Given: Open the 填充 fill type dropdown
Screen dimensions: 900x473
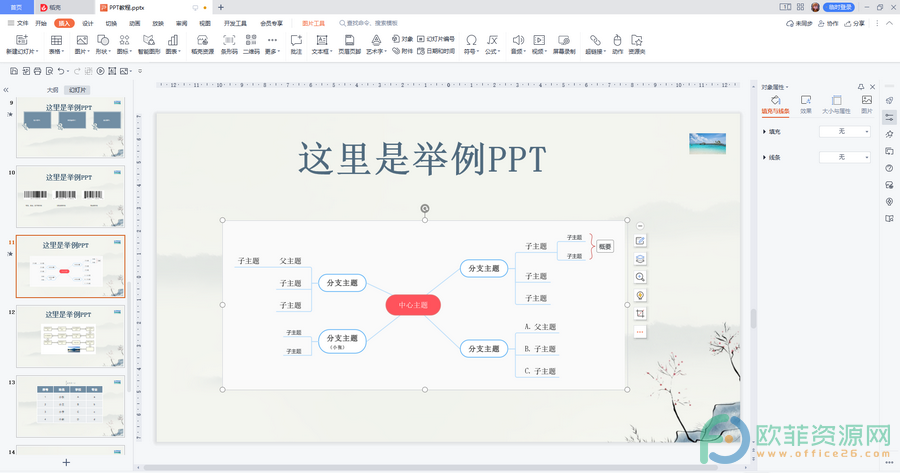Looking at the screenshot, I should (845, 131).
